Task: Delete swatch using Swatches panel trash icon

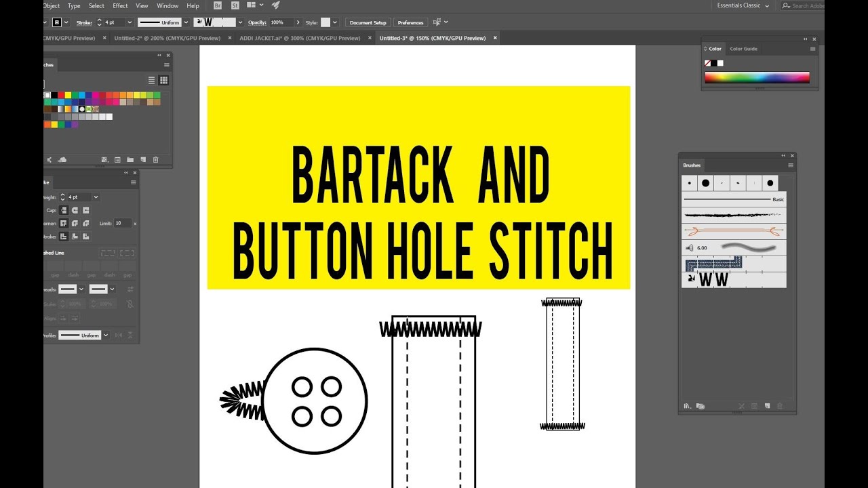Action: click(x=155, y=160)
